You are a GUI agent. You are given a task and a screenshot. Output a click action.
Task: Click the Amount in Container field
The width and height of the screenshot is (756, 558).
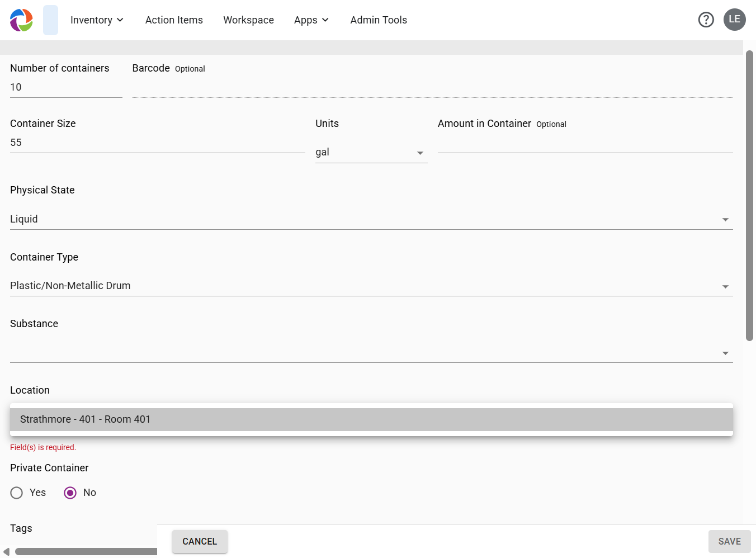point(585,143)
